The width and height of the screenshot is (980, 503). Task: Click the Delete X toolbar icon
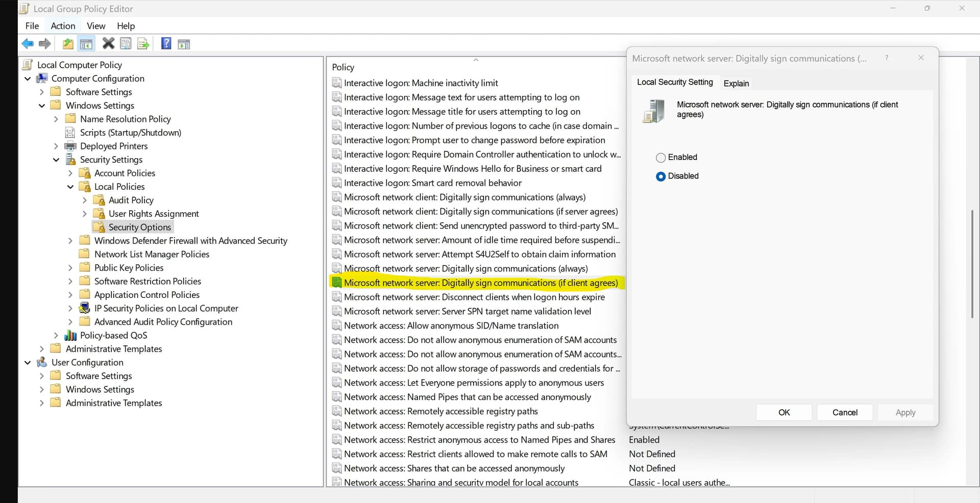point(108,44)
